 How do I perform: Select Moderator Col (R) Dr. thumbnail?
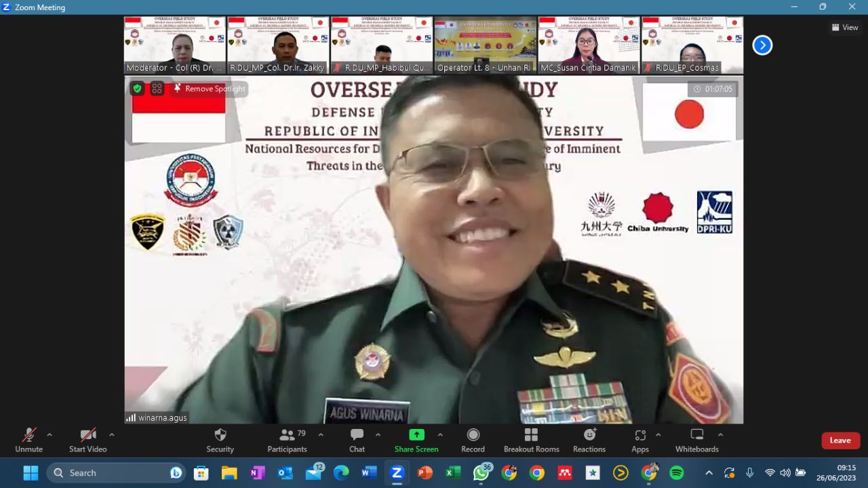pos(175,45)
